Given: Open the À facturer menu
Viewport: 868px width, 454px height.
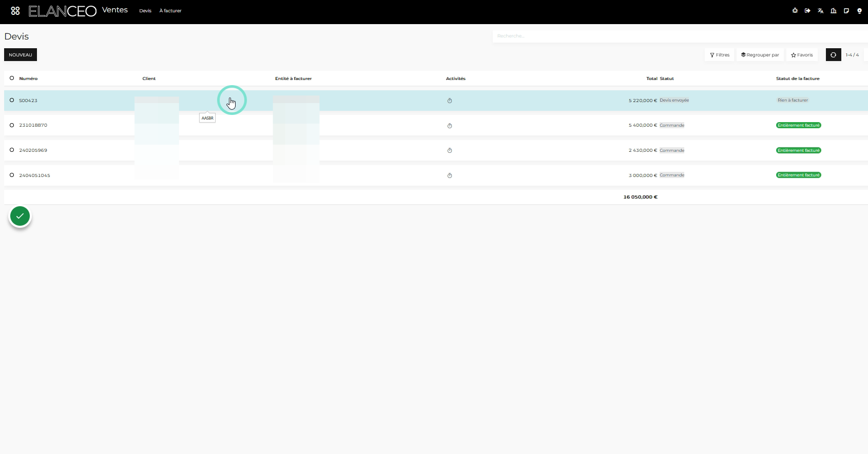Looking at the screenshot, I should tap(170, 11).
